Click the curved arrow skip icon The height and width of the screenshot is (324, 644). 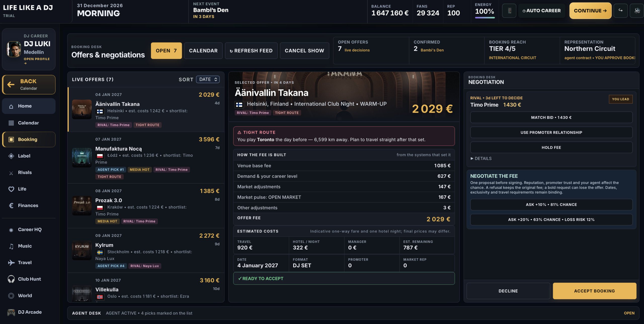[x=621, y=11]
